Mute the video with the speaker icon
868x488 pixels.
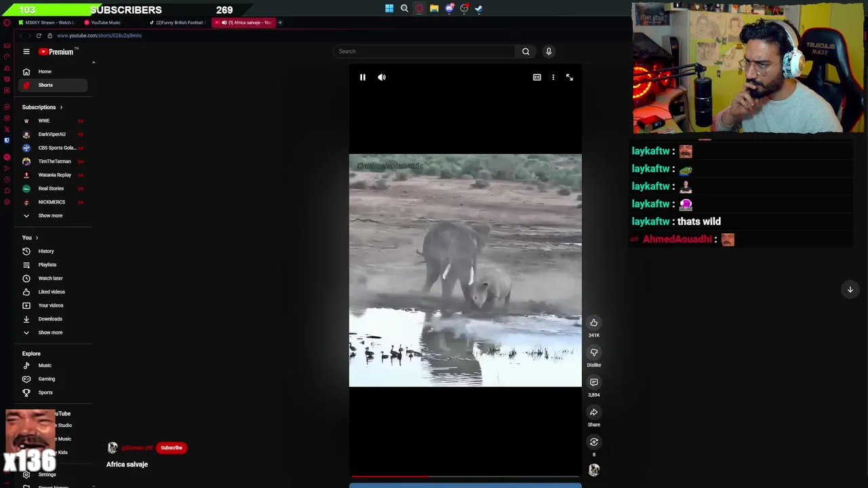click(382, 77)
